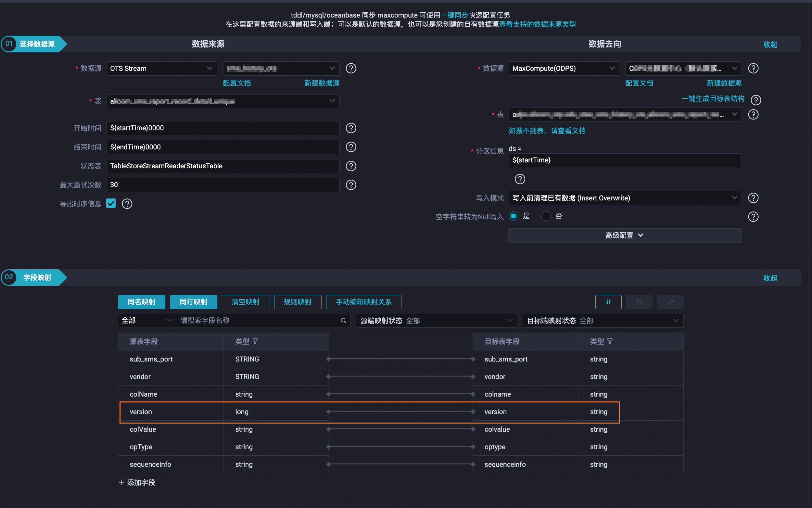
Task: Click the redo arrow icon in mapping toolbar
Action: click(670, 302)
